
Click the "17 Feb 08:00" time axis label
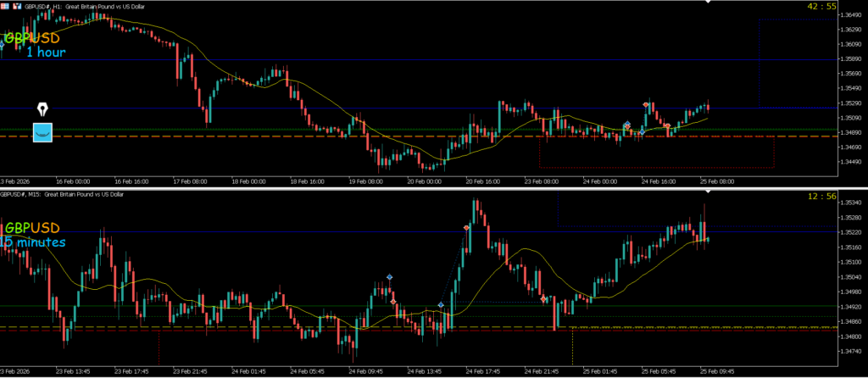[189, 181]
